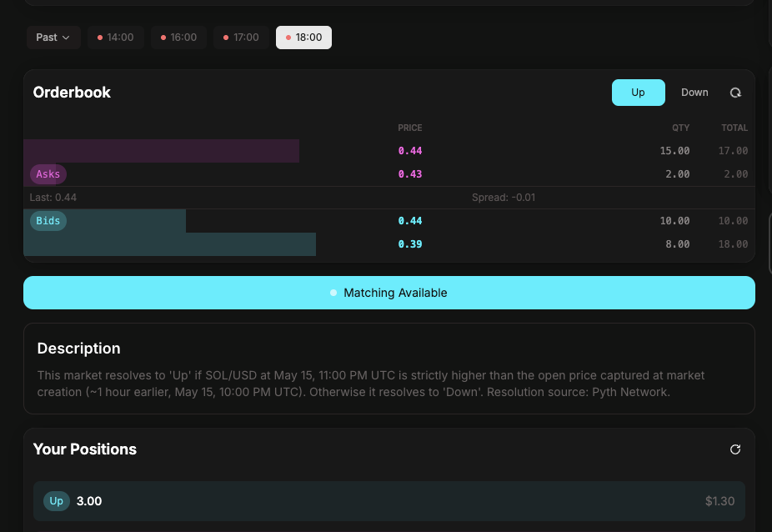The image size is (772, 532).
Task: Select the 16:00 market tab
Action: pyautogui.click(x=178, y=38)
